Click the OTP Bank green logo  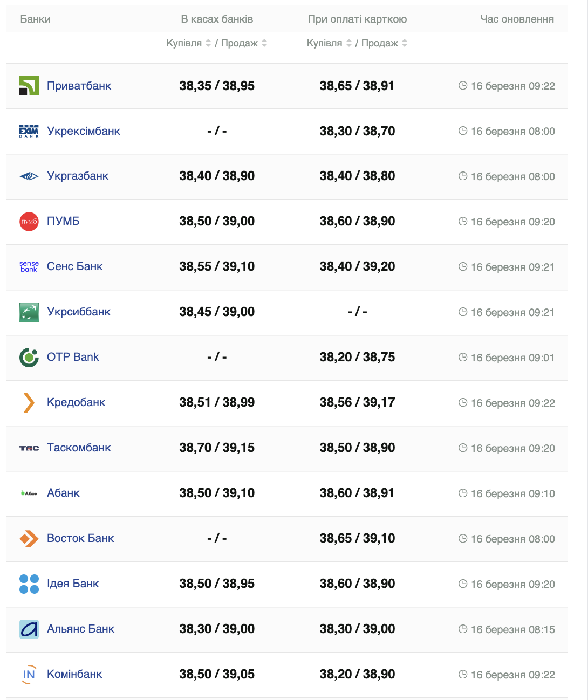click(29, 357)
